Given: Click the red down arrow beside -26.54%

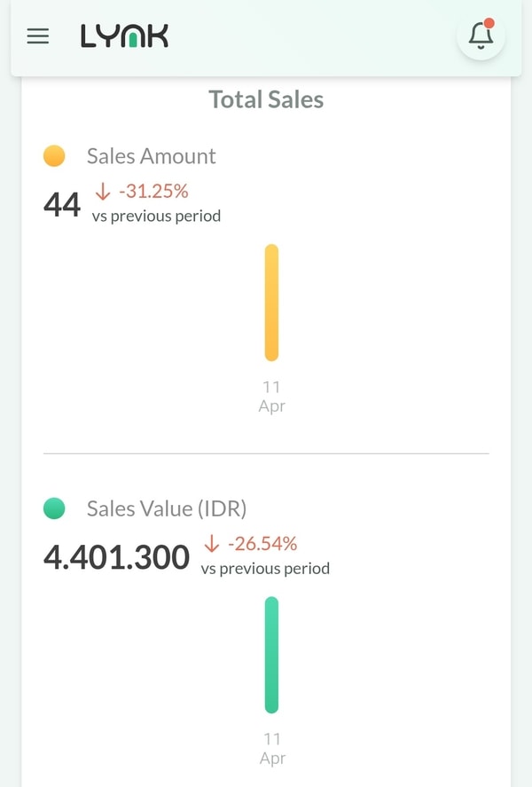Looking at the screenshot, I should click(212, 544).
